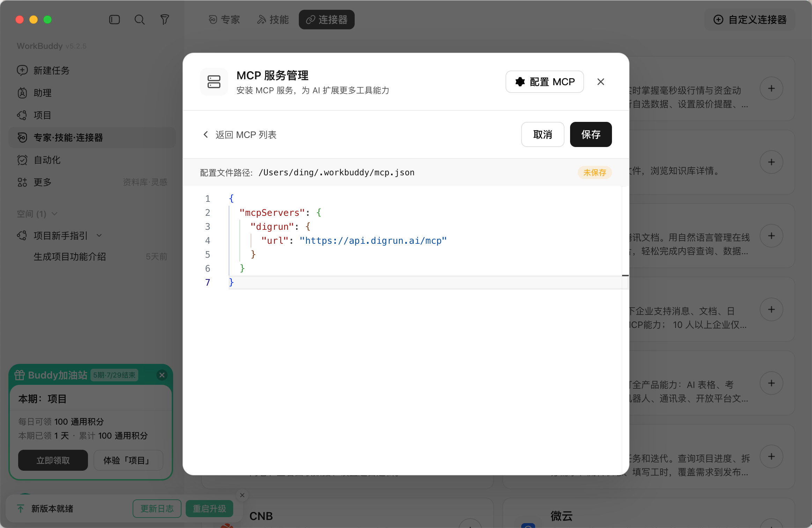Close the MCP 服务管理 dialog

[x=601, y=82]
